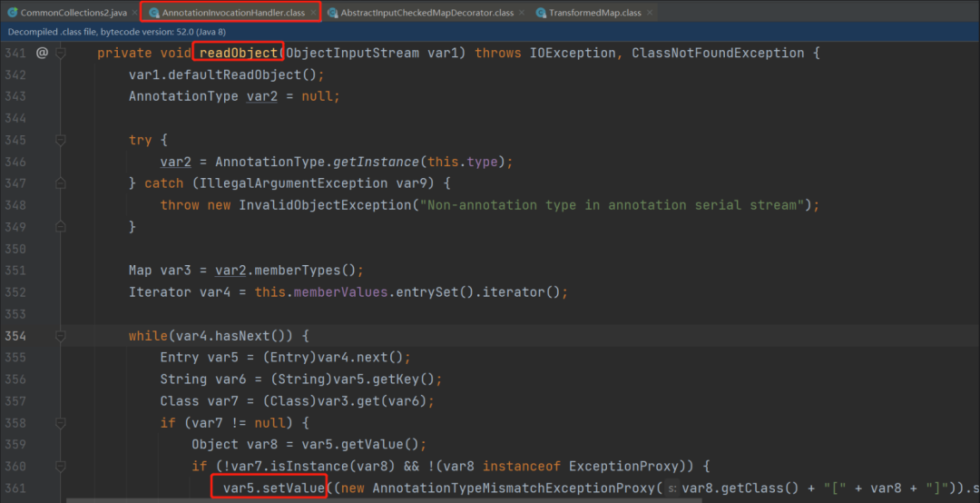
Task: Fold the if block at line 358
Action: click(x=61, y=423)
